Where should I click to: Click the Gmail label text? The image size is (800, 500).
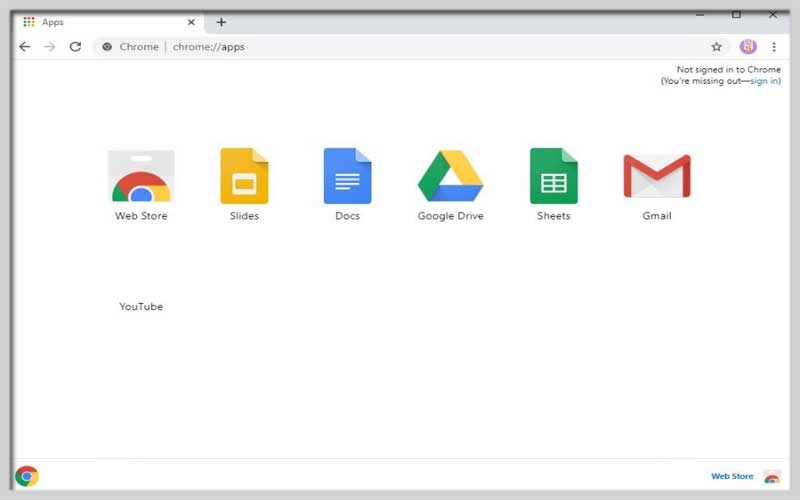coord(657,216)
